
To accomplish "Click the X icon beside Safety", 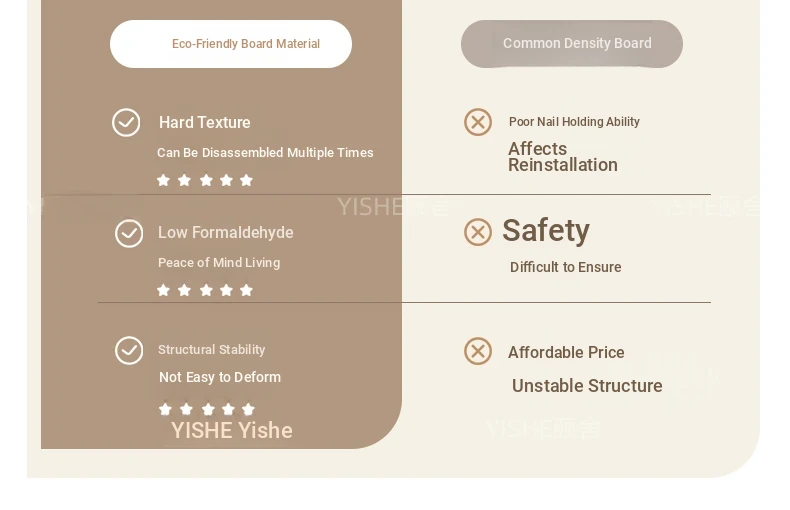I will (x=478, y=232).
